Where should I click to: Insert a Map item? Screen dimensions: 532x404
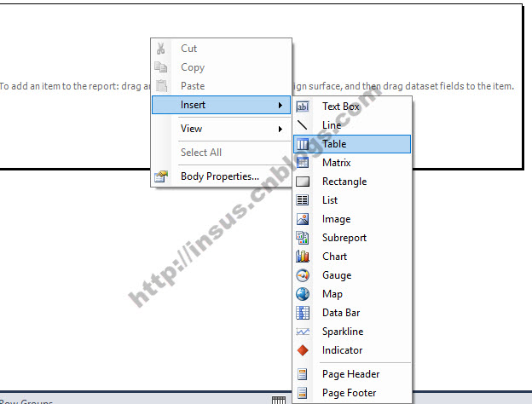tap(352, 294)
